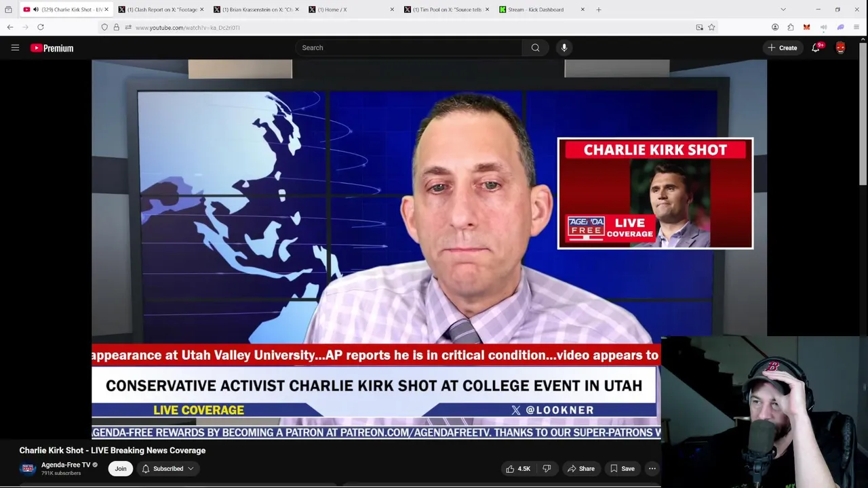Go to YouTube Premium home logo
This screenshot has width=868, height=488.
[52, 48]
